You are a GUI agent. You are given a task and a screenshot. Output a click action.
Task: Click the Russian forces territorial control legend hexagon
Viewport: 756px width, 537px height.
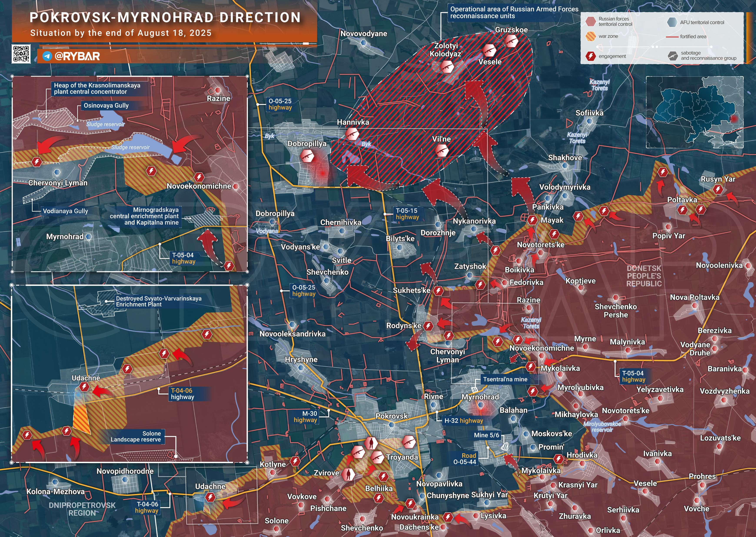coord(591,22)
